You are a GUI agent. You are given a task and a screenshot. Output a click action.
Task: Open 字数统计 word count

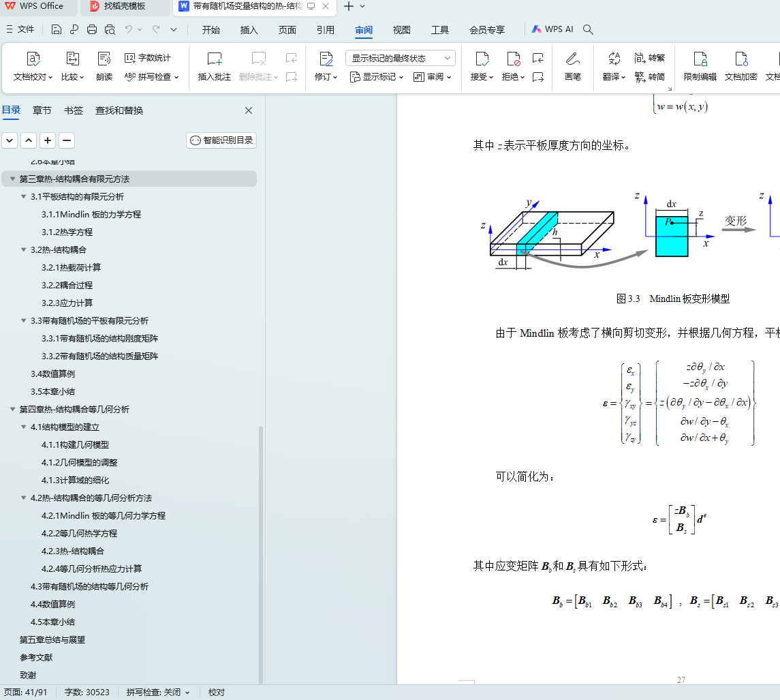coord(147,58)
